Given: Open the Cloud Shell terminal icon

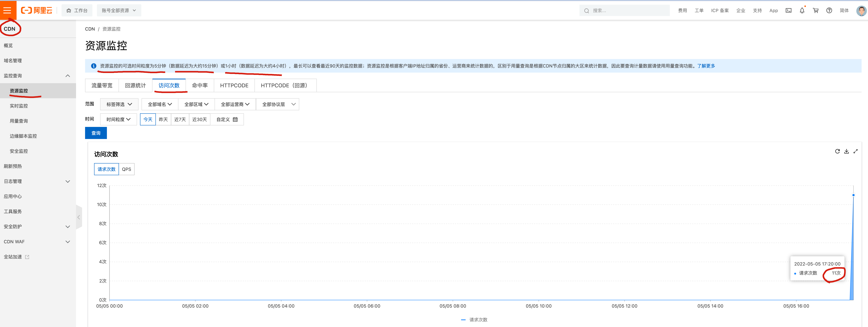Looking at the screenshot, I should pyautogui.click(x=788, y=10).
